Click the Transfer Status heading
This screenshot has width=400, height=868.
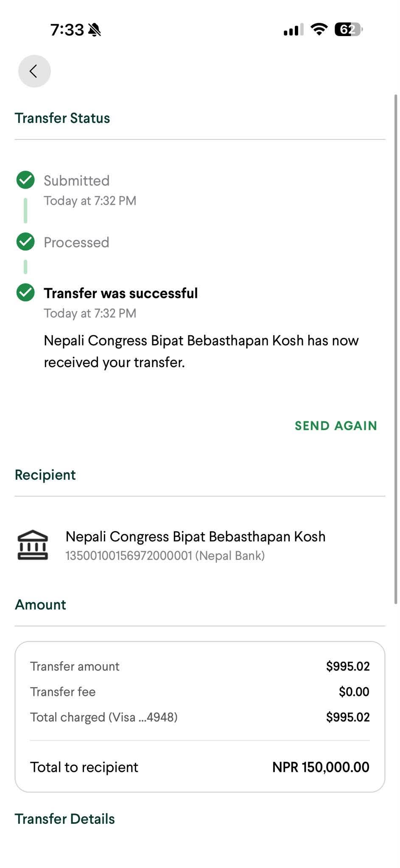click(x=62, y=118)
